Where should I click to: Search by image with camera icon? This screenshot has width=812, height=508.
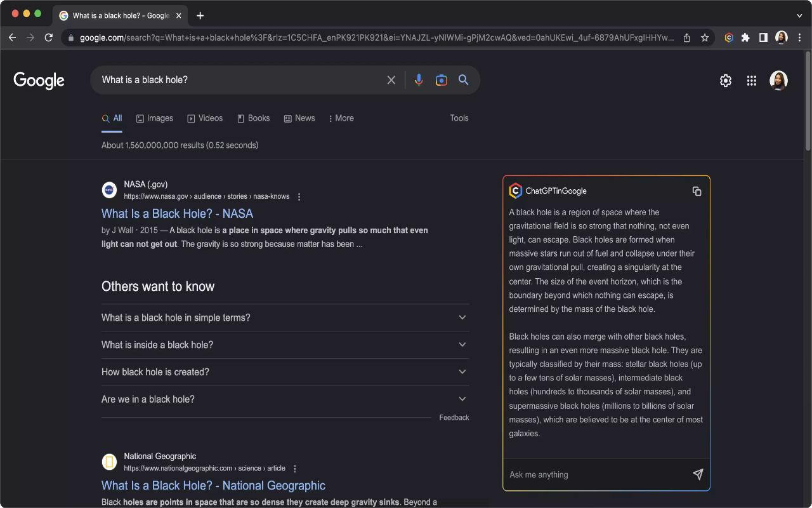click(x=442, y=80)
